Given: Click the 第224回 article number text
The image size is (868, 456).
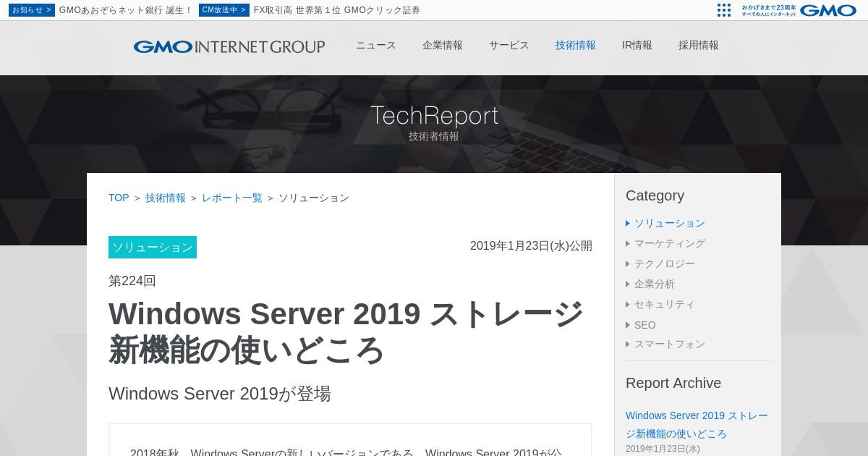Looking at the screenshot, I should click(132, 281).
